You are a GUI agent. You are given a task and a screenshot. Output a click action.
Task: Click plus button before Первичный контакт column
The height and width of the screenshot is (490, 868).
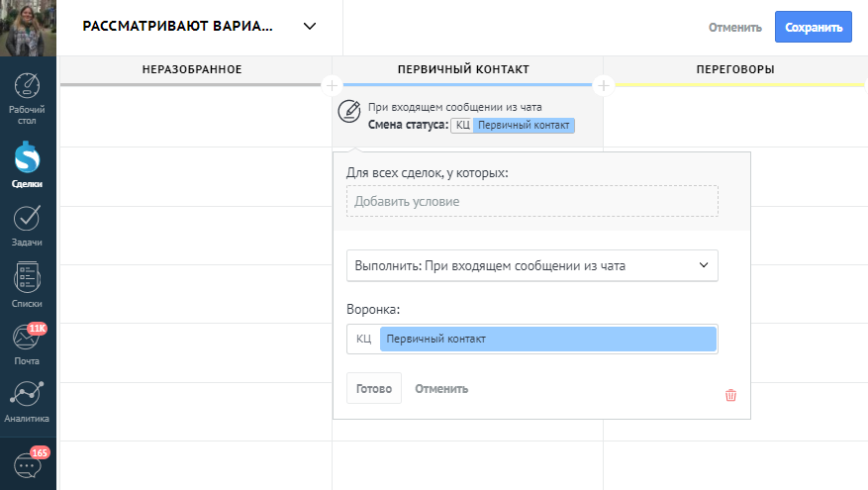[x=332, y=85]
